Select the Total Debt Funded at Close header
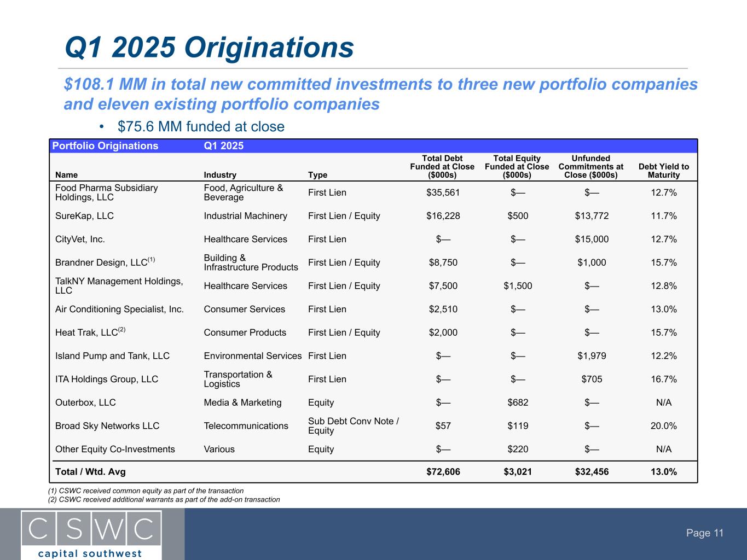The image size is (747, 560). [x=442, y=167]
